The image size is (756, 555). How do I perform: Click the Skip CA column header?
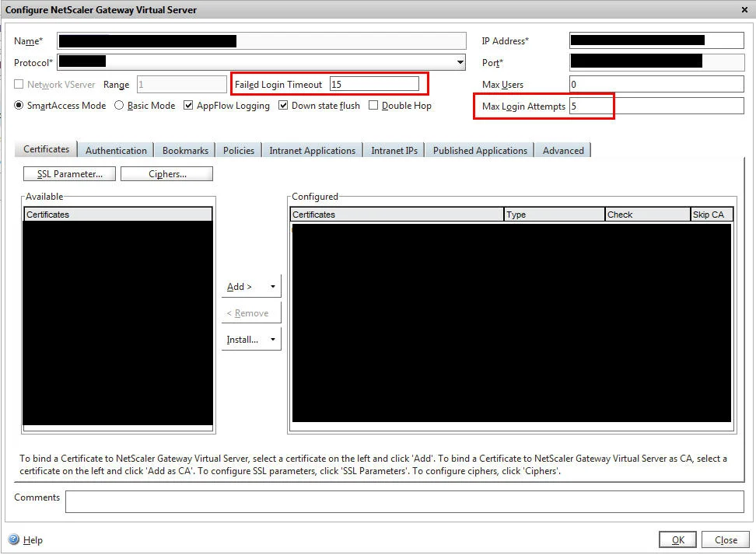coord(712,215)
